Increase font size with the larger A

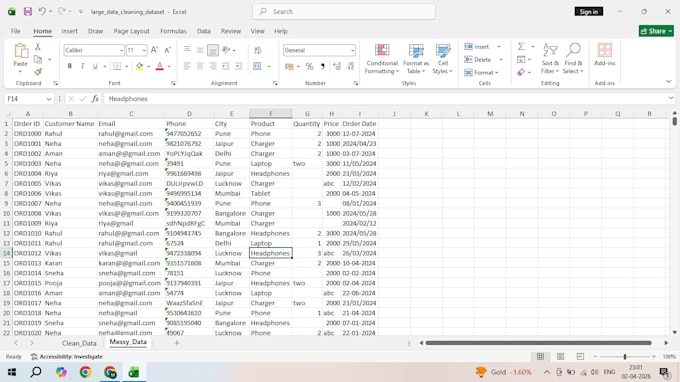pyautogui.click(x=154, y=50)
